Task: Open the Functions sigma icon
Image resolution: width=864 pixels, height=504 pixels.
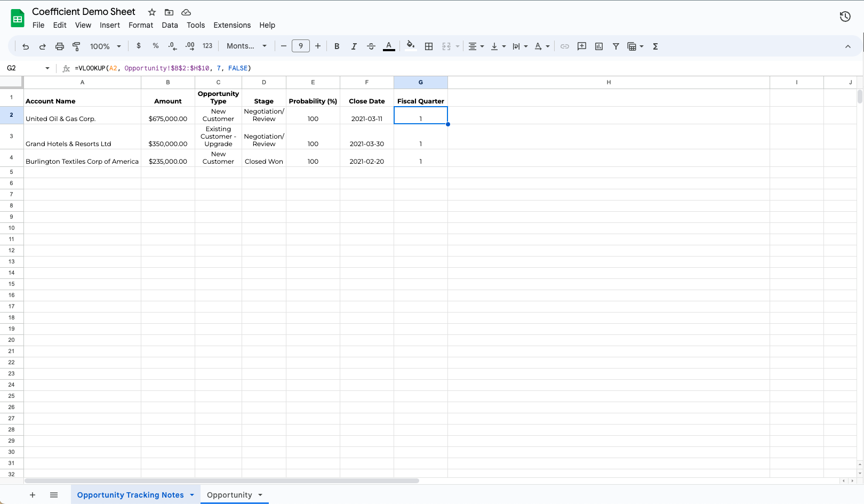Action: (x=655, y=46)
